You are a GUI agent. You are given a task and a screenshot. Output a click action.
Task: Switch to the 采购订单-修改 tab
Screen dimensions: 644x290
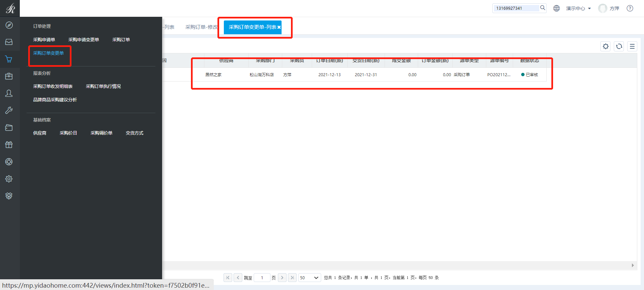click(201, 27)
